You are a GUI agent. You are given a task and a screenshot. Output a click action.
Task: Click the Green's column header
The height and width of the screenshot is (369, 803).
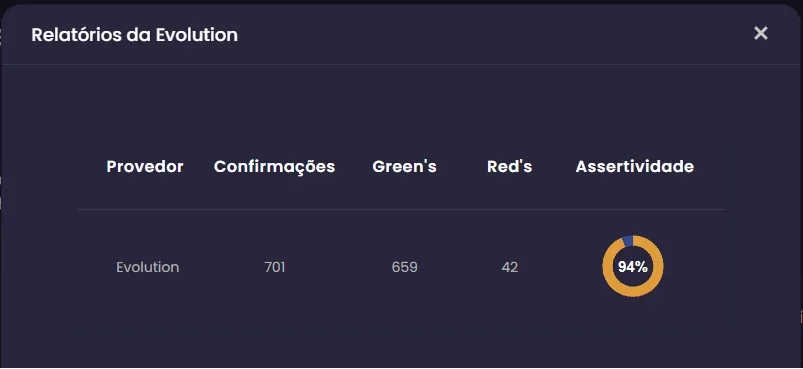(x=405, y=166)
